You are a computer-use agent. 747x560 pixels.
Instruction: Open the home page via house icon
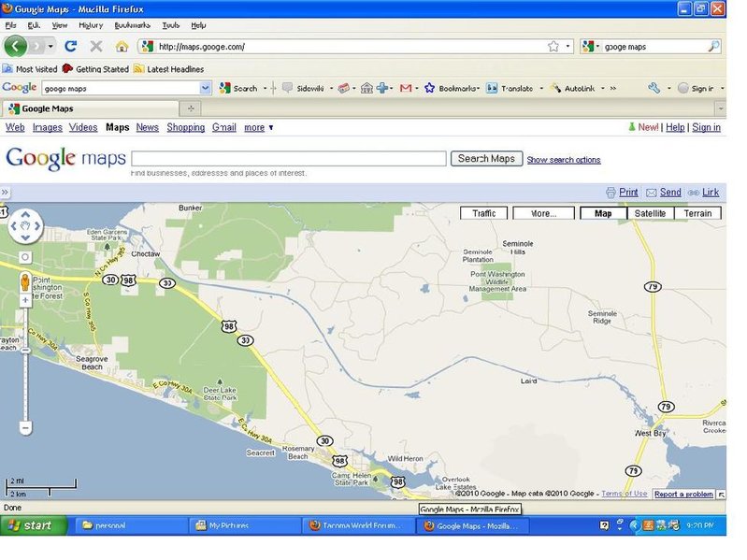coord(122,46)
